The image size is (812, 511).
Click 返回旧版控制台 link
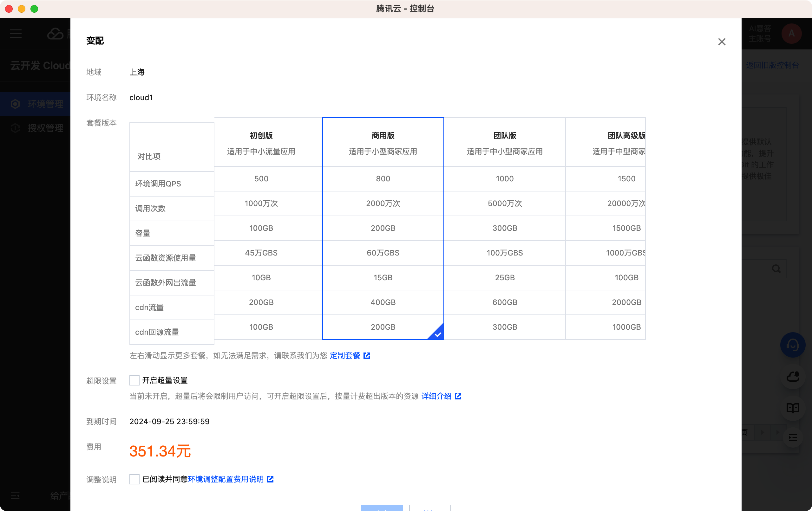(772, 65)
